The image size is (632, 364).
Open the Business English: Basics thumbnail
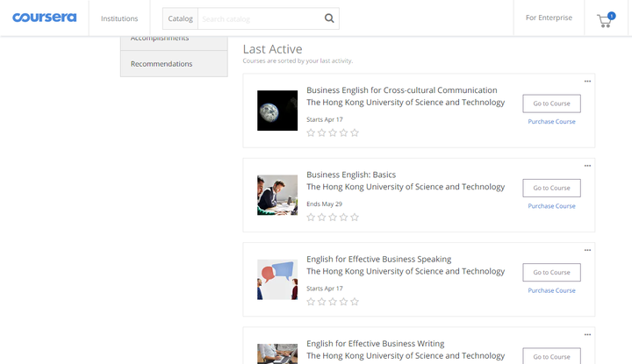[277, 195]
